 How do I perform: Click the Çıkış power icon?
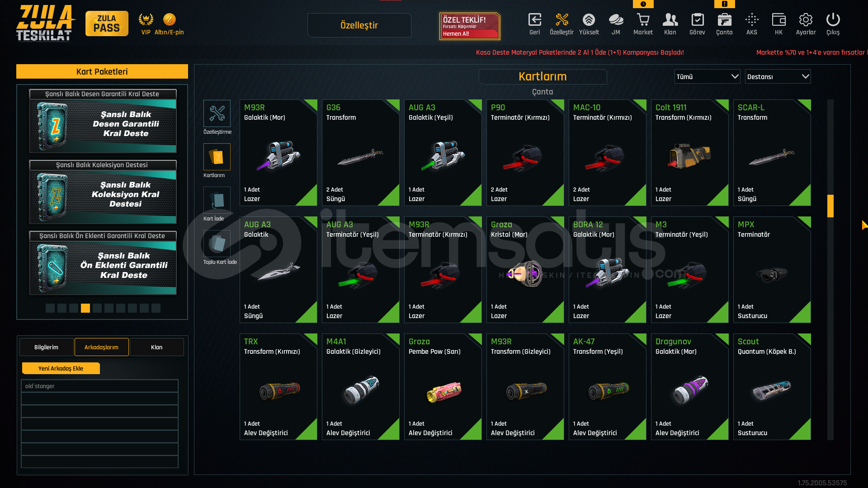[x=833, y=20]
